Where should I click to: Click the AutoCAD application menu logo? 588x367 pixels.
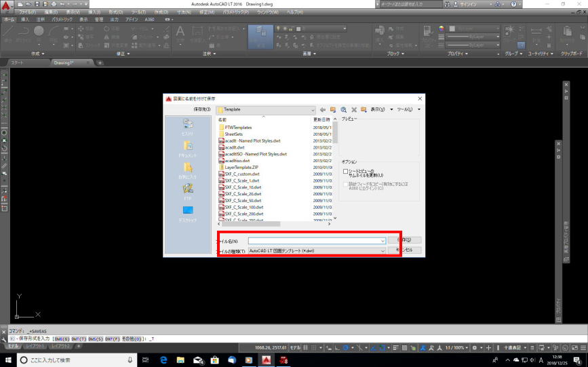[6, 5]
